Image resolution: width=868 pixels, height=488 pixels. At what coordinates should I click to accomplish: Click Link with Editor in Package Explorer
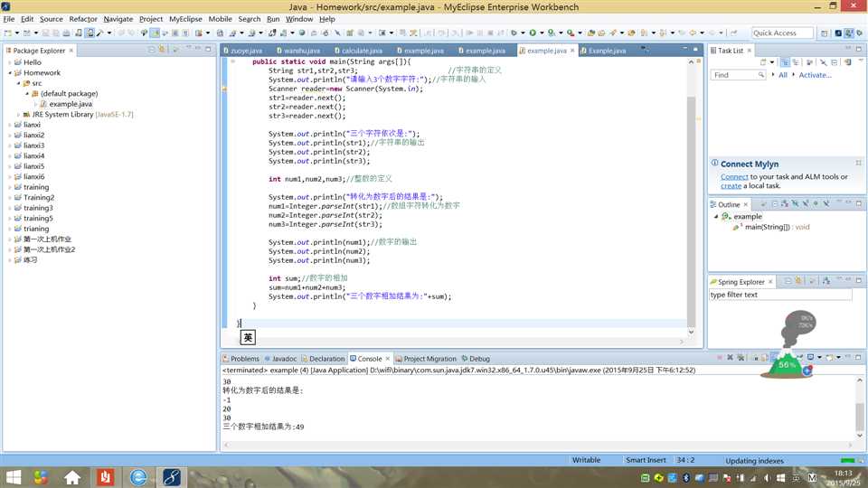(x=162, y=50)
